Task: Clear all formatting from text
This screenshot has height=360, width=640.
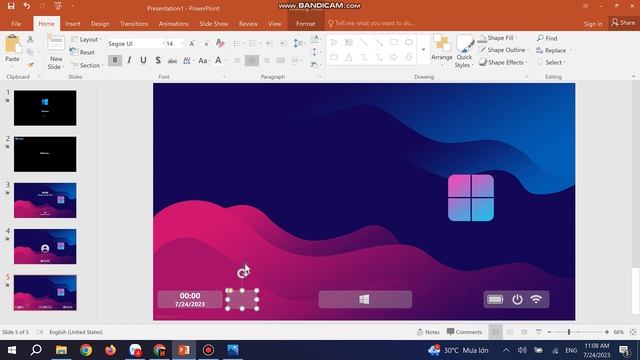Action: tap(220, 43)
